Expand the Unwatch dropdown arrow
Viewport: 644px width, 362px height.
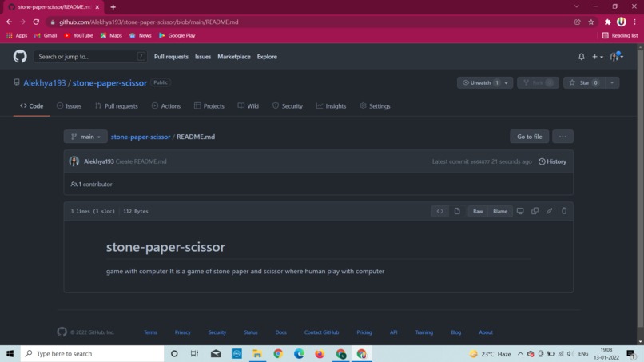tap(507, 82)
